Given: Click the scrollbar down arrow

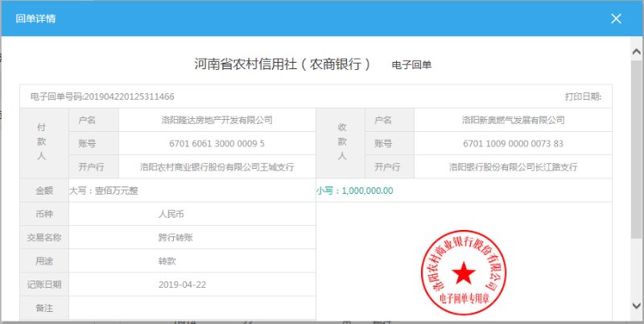Looking at the screenshot, I should (x=637, y=306).
